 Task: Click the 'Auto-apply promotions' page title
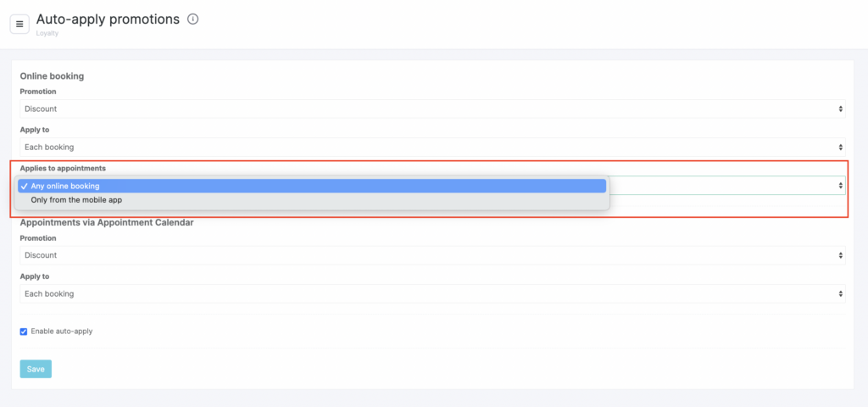click(108, 19)
